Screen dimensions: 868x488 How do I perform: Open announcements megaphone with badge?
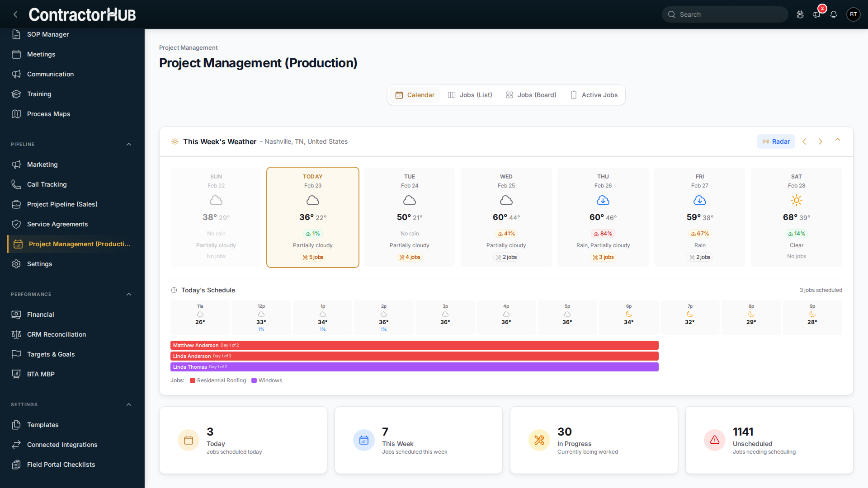(816, 14)
